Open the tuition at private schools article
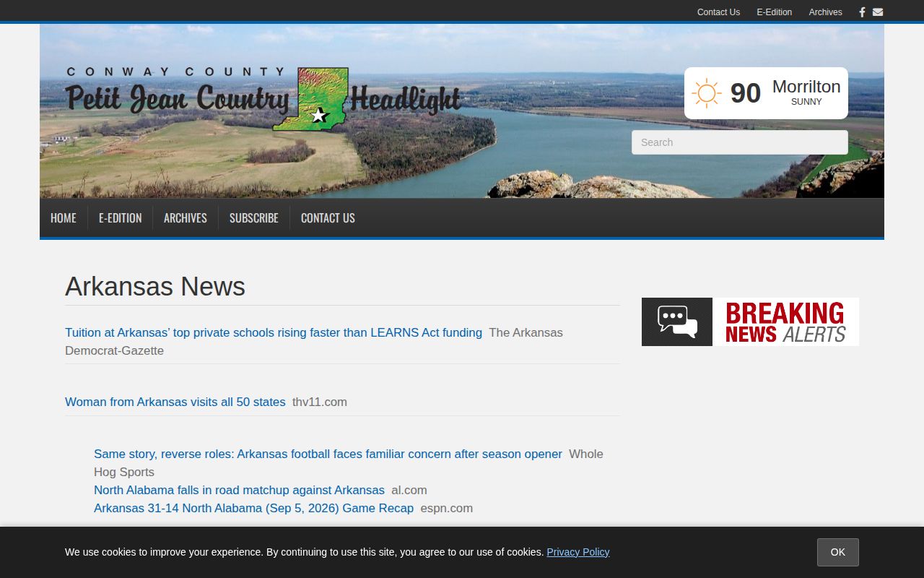 (274, 332)
